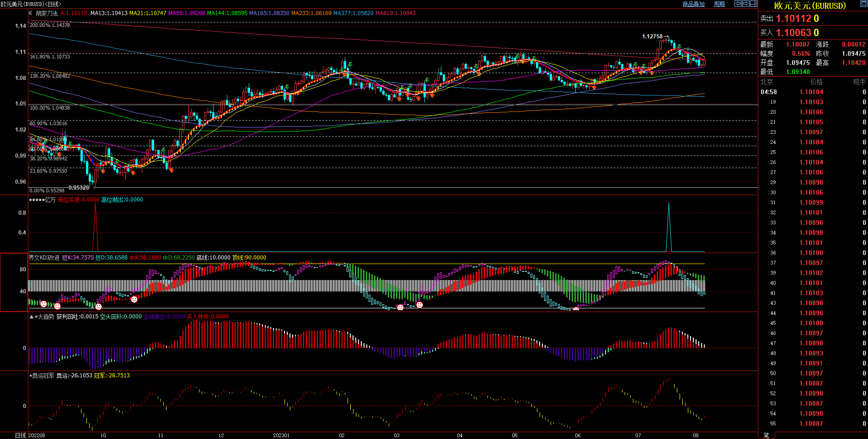The width and height of the screenshot is (868, 439).
Task: Select the 笔 tab below tick list
Action: coord(766,435)
